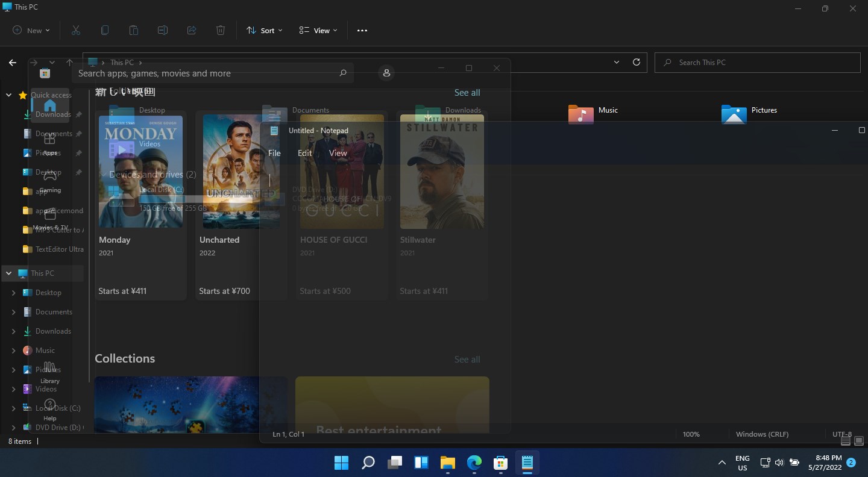Open the See more (three dots) menu in File Explorer
The image size is (868, 477).
[362, 31]
